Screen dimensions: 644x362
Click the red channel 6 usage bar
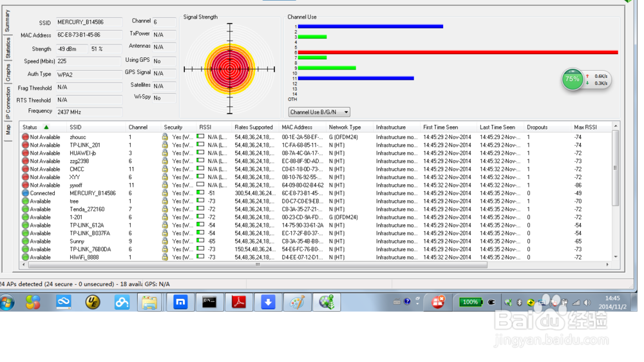click(x=457, y=53)
